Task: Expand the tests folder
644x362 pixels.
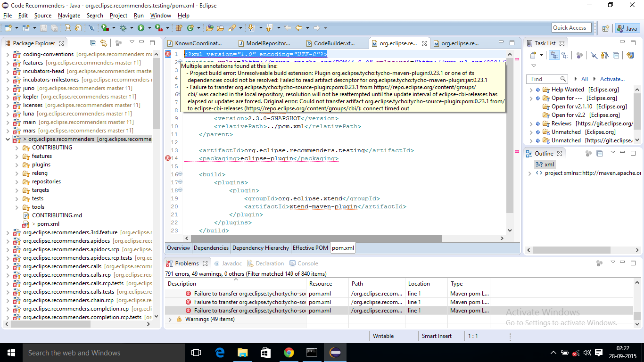Action: click(x=17, y=198)
